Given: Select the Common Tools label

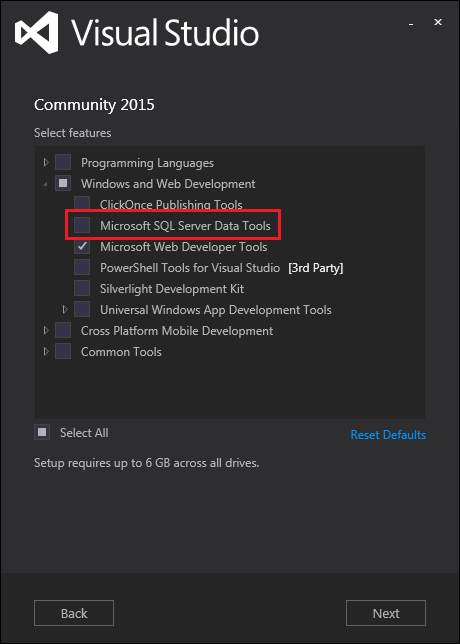Looking at the screenshot, I should [121, 352].
